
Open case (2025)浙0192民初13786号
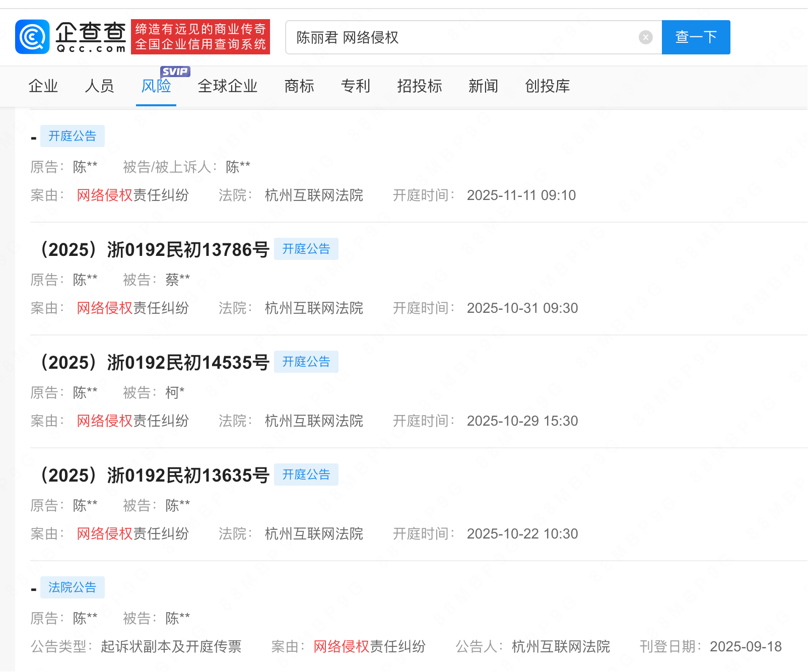153,249
